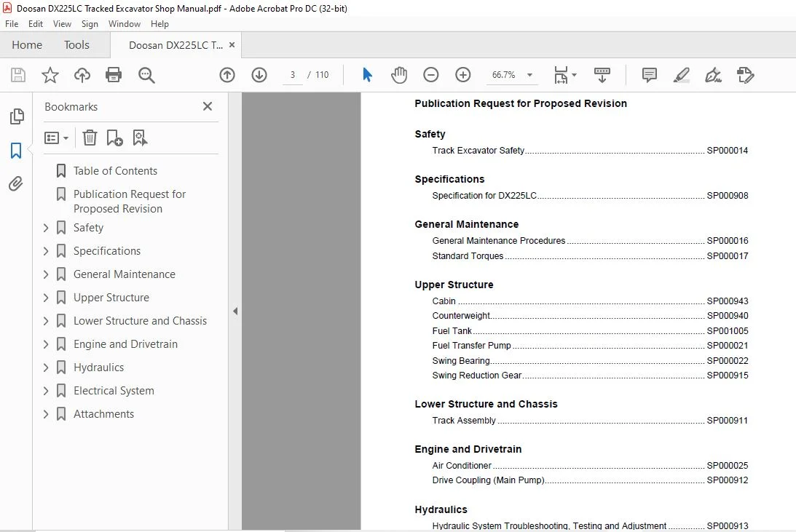
Task: Delete selected bookmark trash icon
Action: [x=90, y=138]
